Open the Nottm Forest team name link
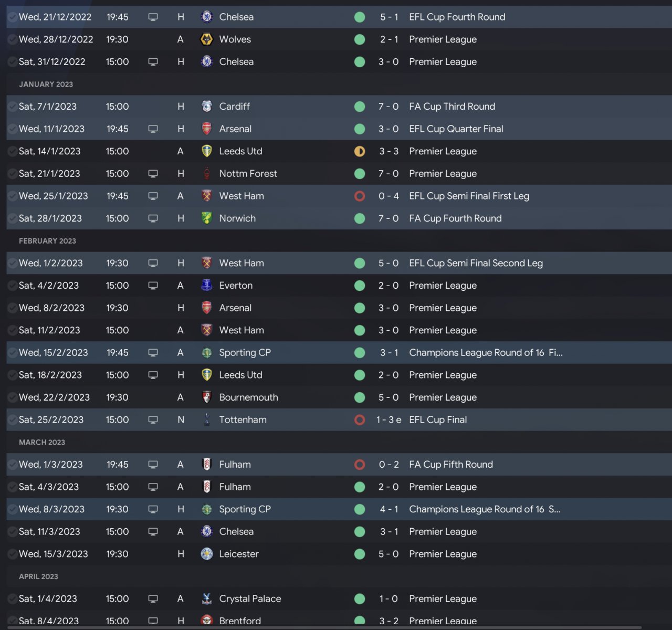Screen dimensions: 672x630 click(x=248, y=174)
